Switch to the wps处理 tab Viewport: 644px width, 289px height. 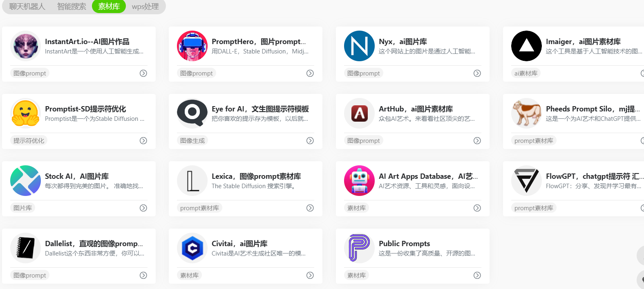(145, 7)
